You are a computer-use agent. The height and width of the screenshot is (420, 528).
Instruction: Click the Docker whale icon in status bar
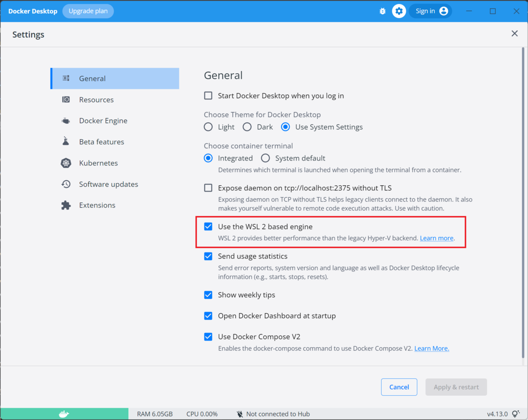[x=64, y=414]
